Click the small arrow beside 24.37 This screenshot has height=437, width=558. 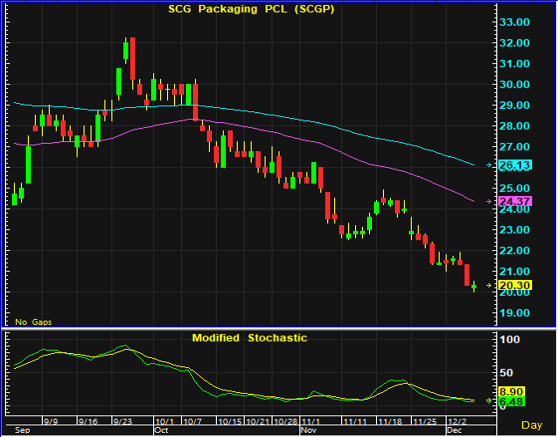click(x=489, y=201)
